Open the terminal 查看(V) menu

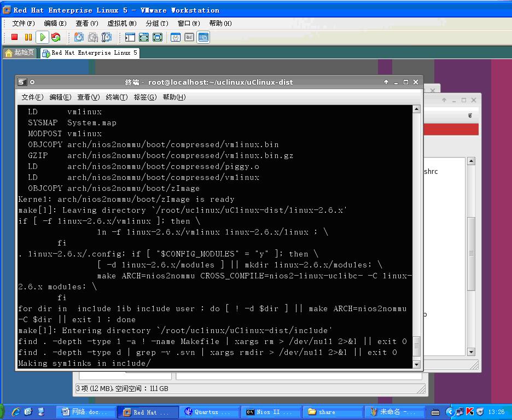pyautogui.click(x=89, y=97)
